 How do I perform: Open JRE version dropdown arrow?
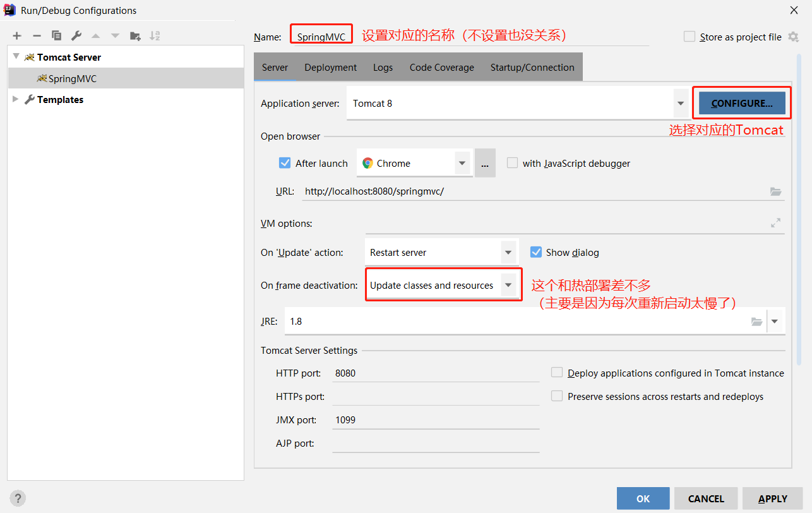(x=775, y=322)
